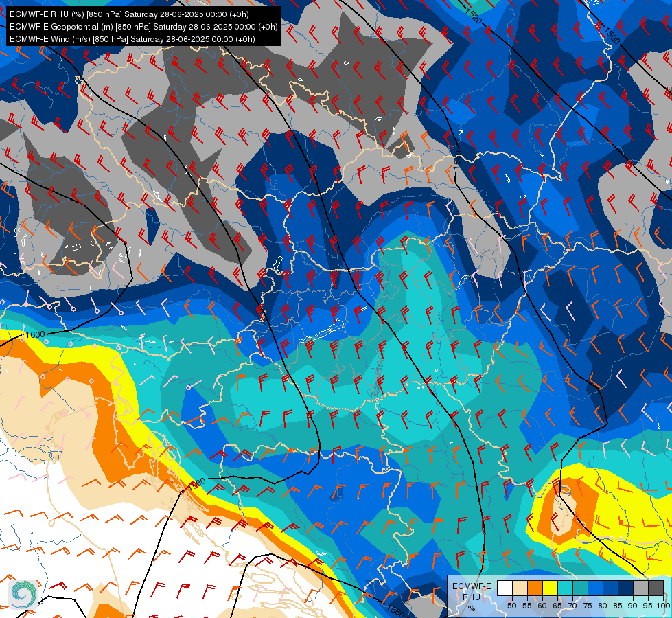Click the legend label 'RHU'
Viewport: 672px width, 618px height.
pyautogui.click(x=472, y=597)
